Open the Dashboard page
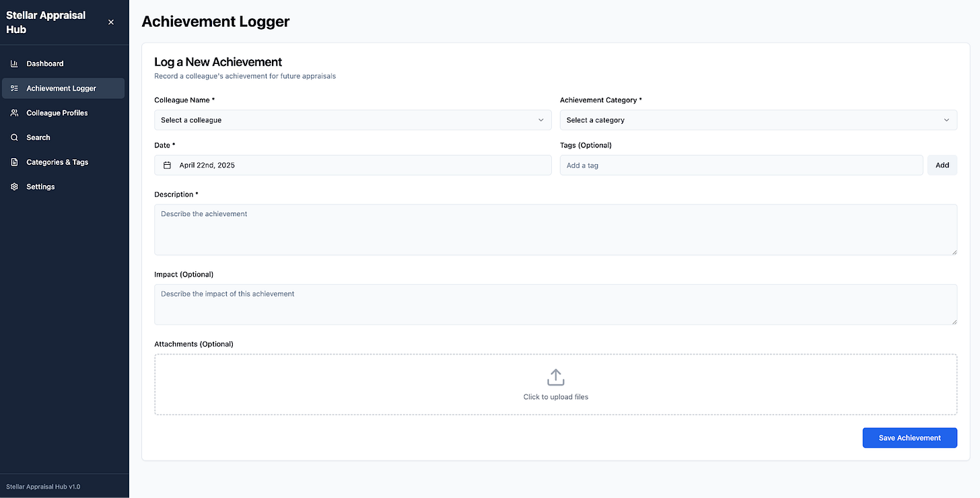The width and height of the screenshot is (980, 498). click(63, 63)
